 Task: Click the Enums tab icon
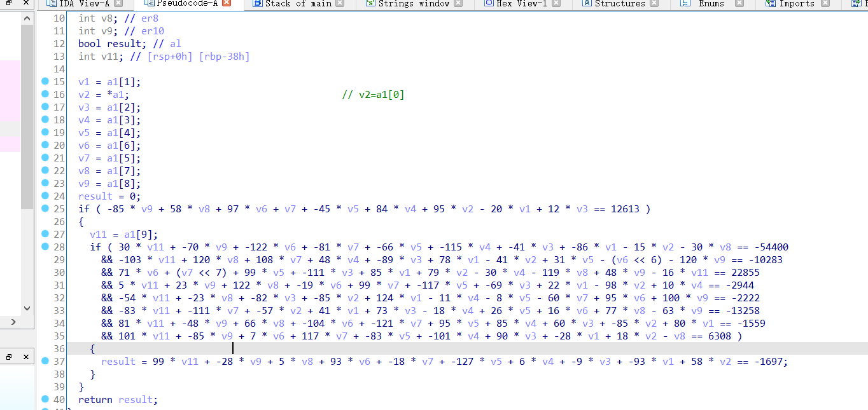[x=685, y=4]
